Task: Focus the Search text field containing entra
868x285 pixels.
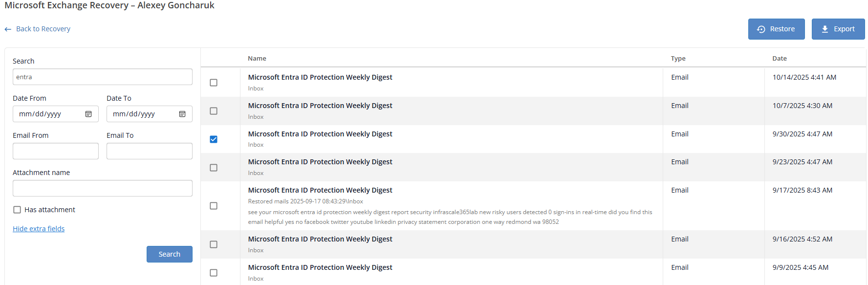Action: pyautogui.click(x=102, y=77)
